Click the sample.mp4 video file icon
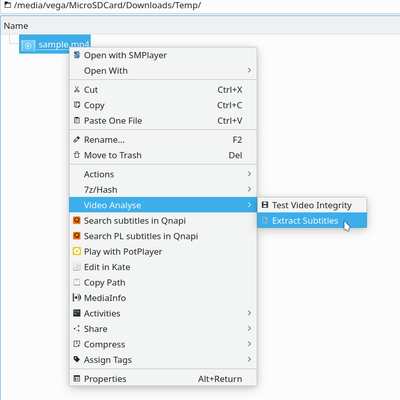Image resolution: width=400 pixels, height=400 pixels. (28, 45)
